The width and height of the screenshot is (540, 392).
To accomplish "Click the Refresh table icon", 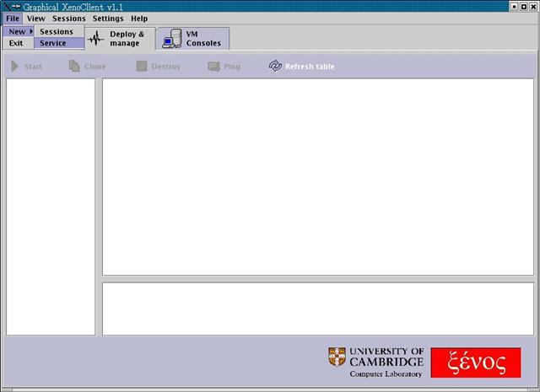I will point(275,66).
